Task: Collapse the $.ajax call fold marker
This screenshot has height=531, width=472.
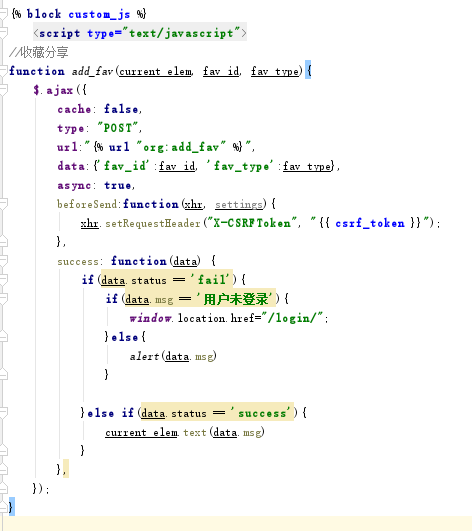Action: pos(3,89)
